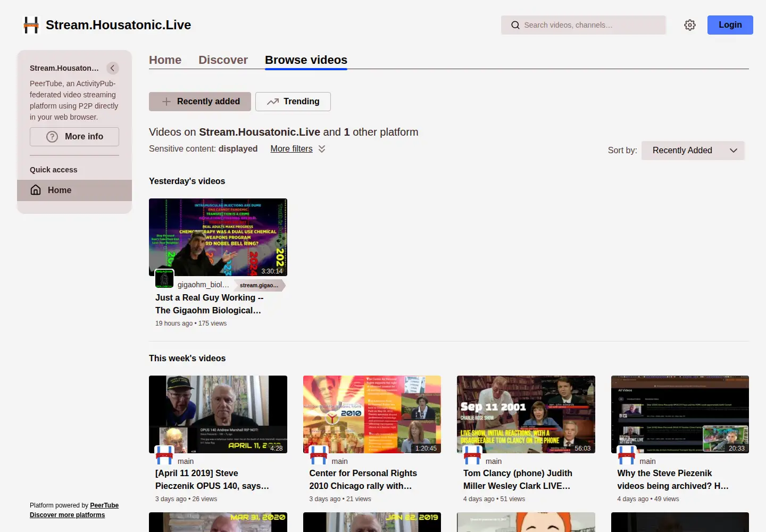The image size is (766, 532).
Task: Select the Browse videos tab
Action: [306, 60]
